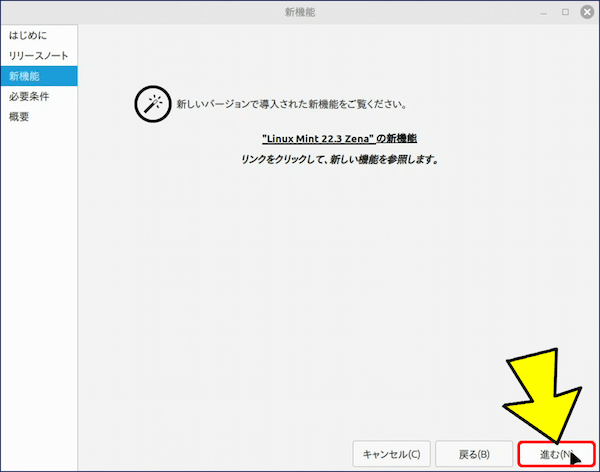Go to the 必要条件 sidebar page
The width and height of the screenshot is (600, 472).
point(39,96)
